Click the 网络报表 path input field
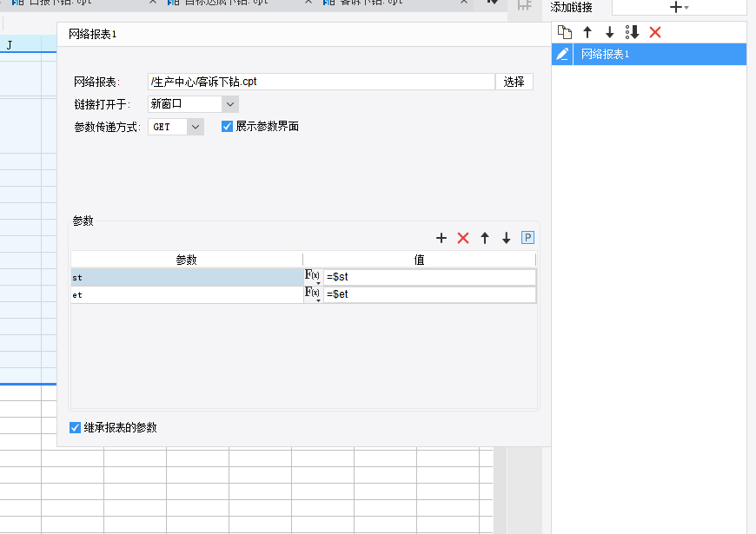This screenshot has width=756, height=534. (322, 82)
